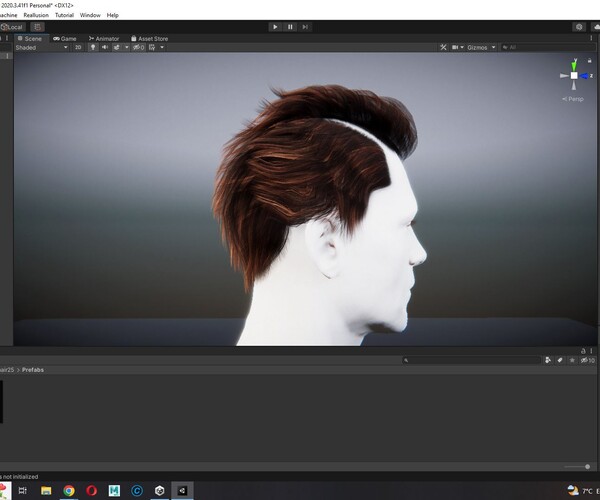Click green Y axis on orientation gizmo

(574, 65)
